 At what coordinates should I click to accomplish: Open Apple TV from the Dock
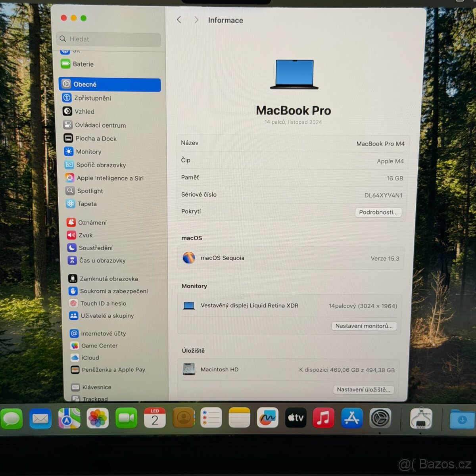click(x=296, y=418)
